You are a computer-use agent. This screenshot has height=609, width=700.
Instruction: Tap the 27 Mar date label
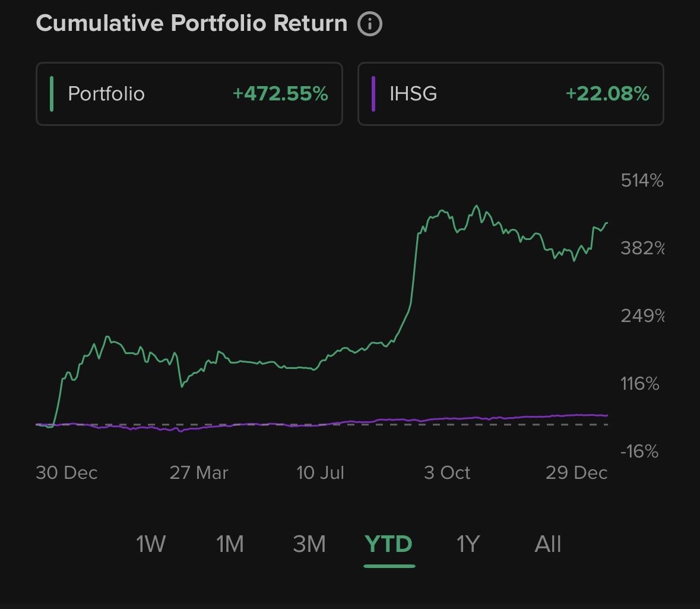coord(199,472)
